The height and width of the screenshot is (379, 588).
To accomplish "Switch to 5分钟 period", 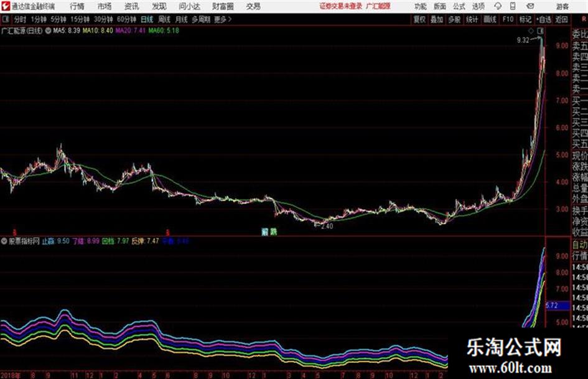I will pos(58,19).
